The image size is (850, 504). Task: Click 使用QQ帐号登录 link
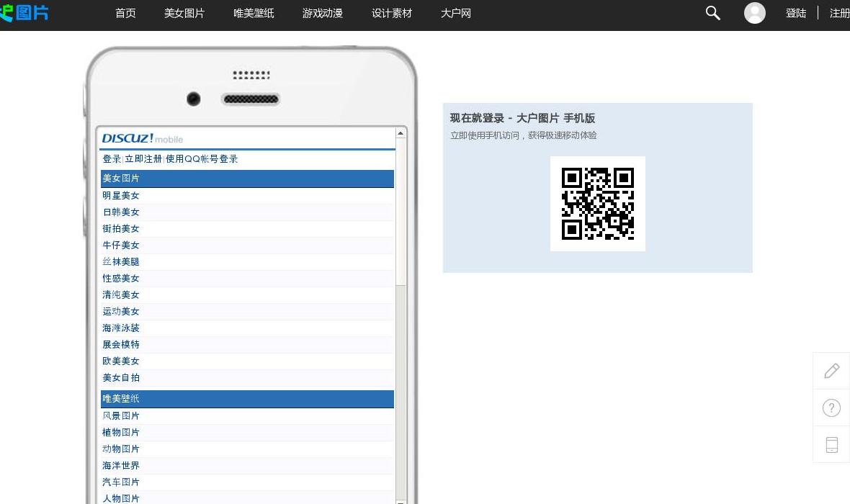202,159
